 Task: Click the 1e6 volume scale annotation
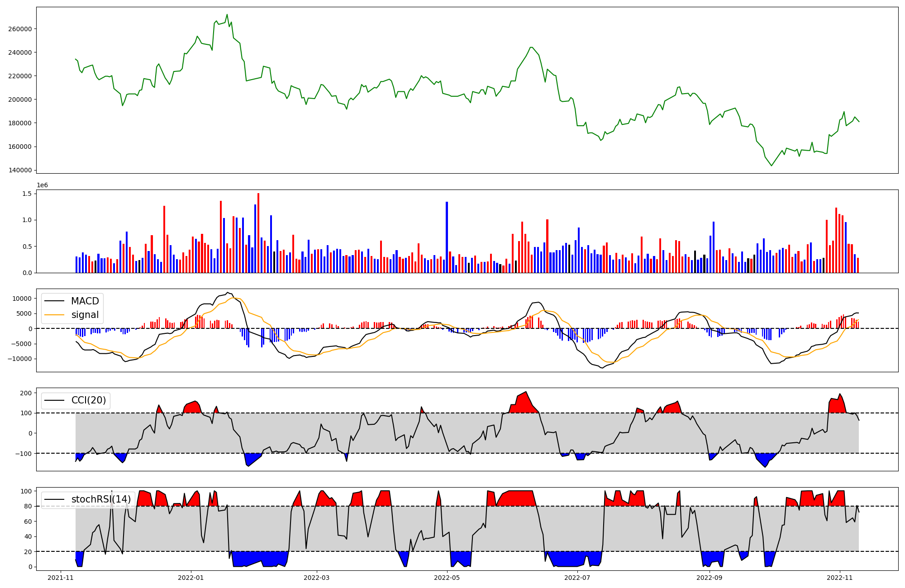coord(42,185)
